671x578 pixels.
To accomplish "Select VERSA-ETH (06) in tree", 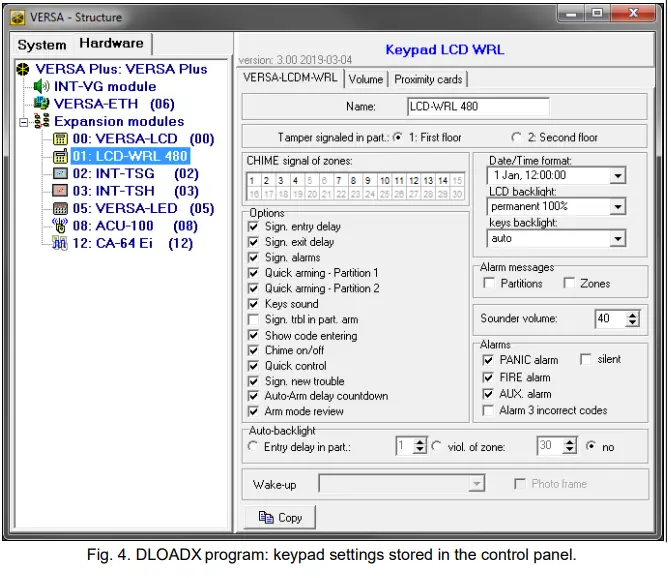I will click(x=114, y=104).
